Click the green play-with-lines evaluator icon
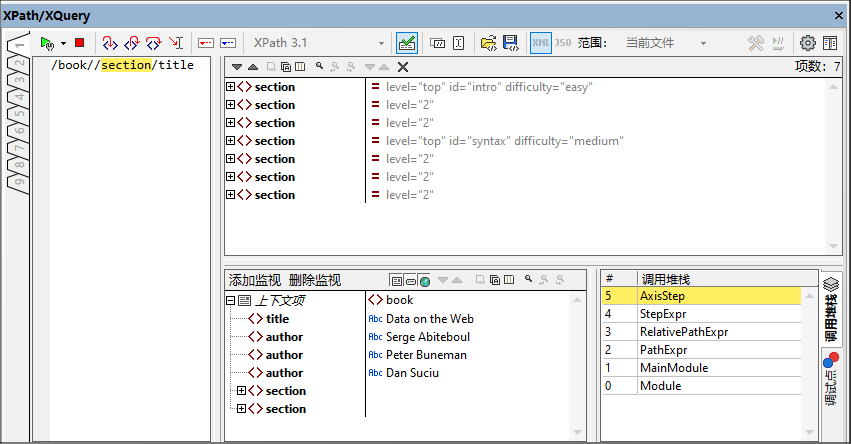Screen dimensions: 851x444 click(x=778, y=43)
